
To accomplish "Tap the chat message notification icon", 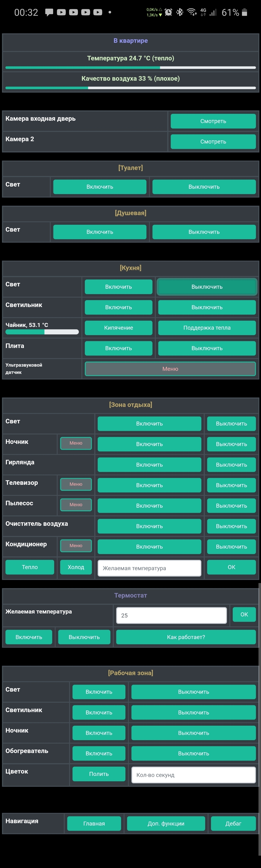I will click(49, 13).
